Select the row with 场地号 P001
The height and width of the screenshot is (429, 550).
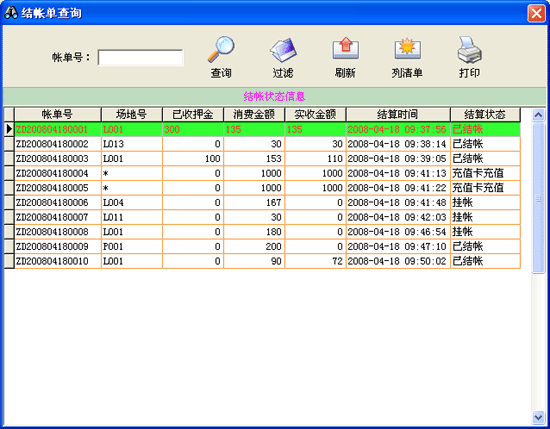click(262, 247)
